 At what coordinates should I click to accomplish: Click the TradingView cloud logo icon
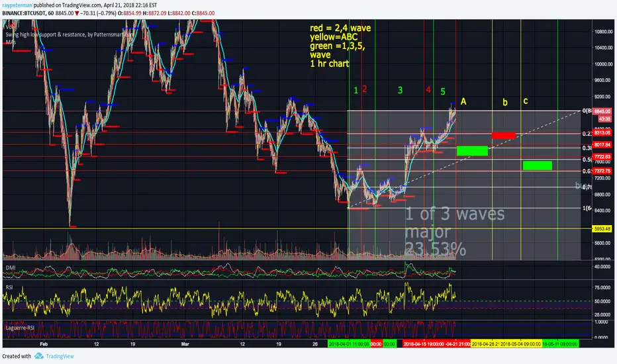coord(38,356)
